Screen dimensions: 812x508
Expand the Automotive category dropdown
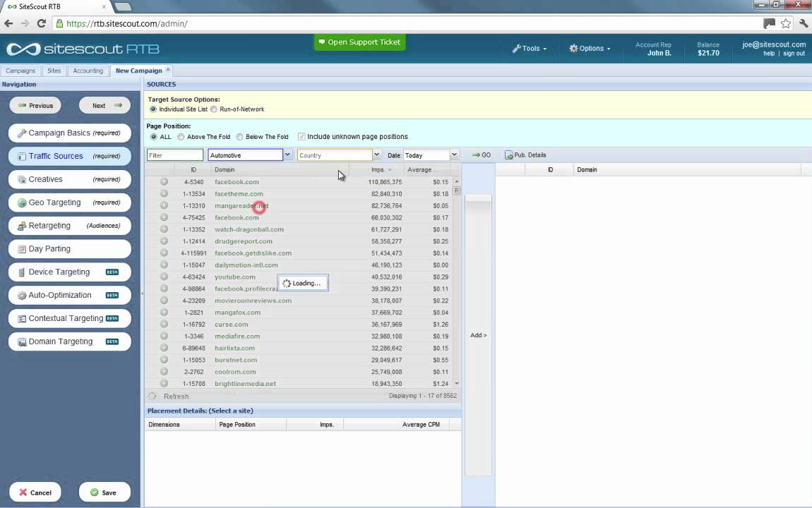coord(287,155)
